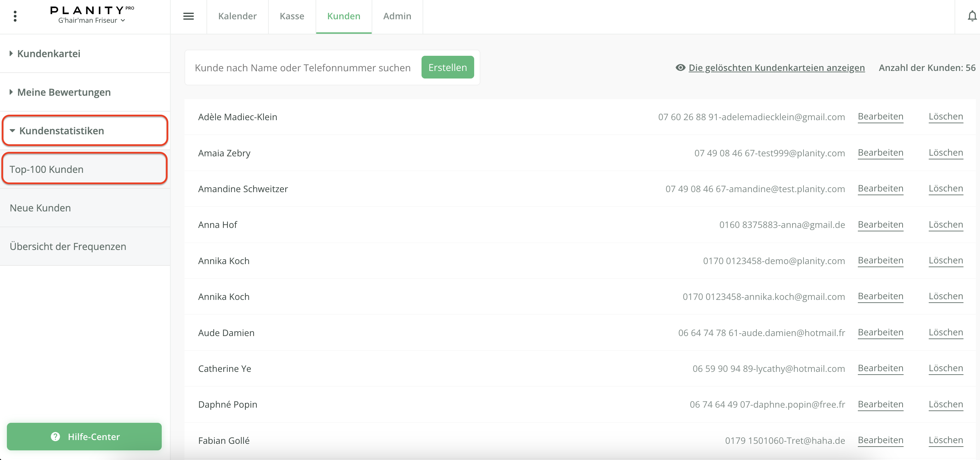Click the notification bell icon
The image size is (980, 460).
972,16
